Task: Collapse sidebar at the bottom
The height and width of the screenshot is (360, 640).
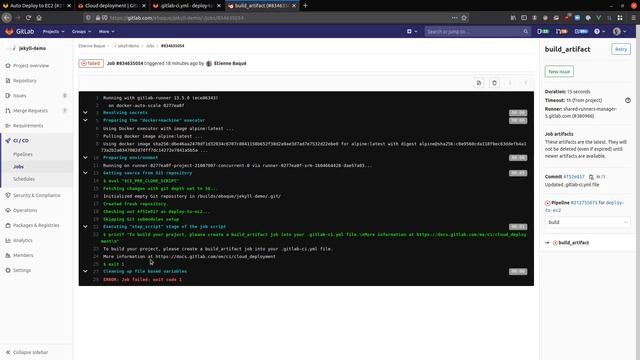Action: pos(27,352)
